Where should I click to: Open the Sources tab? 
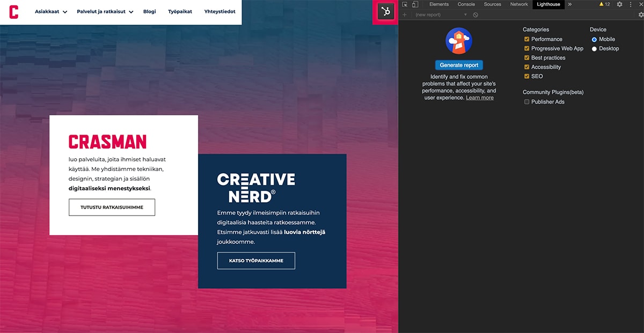tap(492, 4)
